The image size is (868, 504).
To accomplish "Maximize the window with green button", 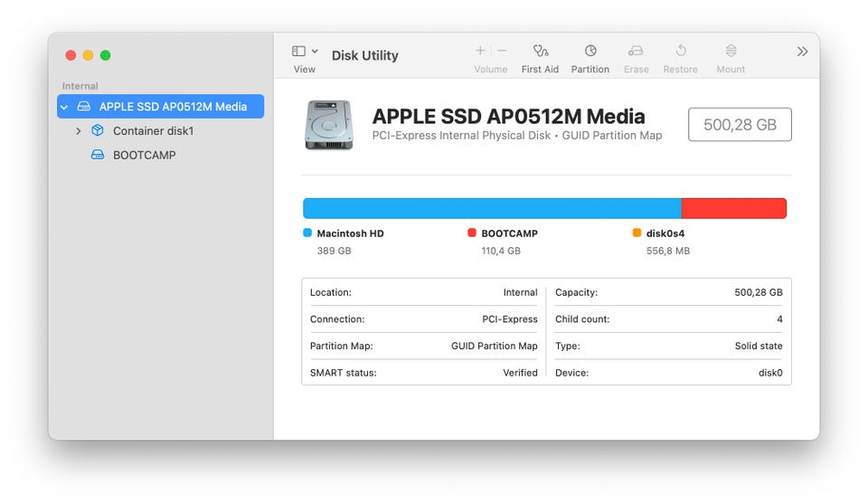I will (x=105, y=55).
